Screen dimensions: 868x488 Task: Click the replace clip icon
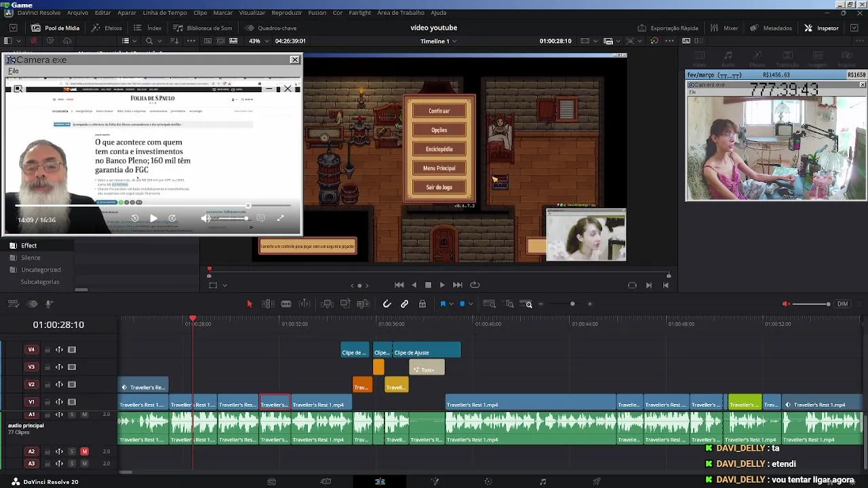click(x=363, y=304)
